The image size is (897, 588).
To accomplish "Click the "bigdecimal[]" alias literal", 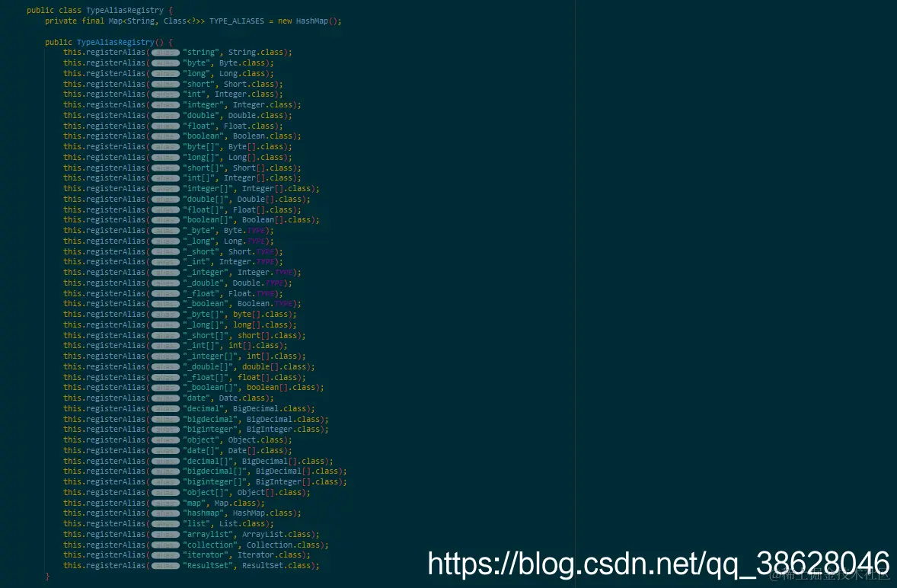I will (x=215, y=471).
